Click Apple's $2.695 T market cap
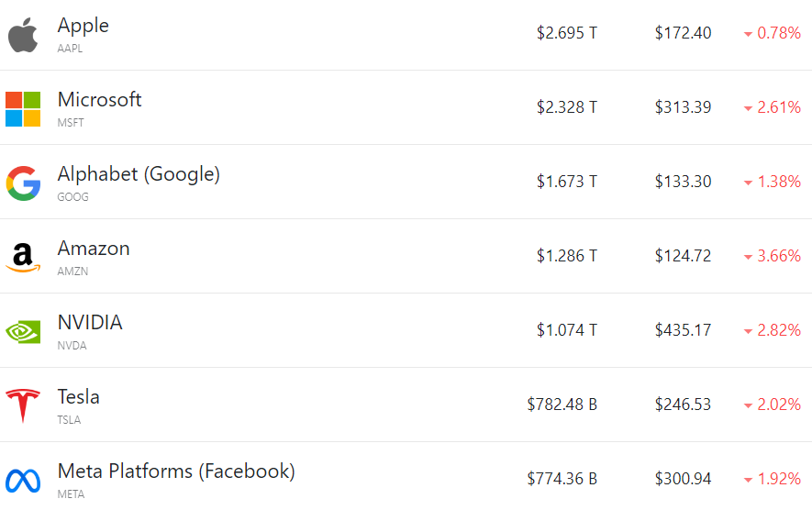The height and width of the screenshot is (510, 812). [x=567, y=33]
